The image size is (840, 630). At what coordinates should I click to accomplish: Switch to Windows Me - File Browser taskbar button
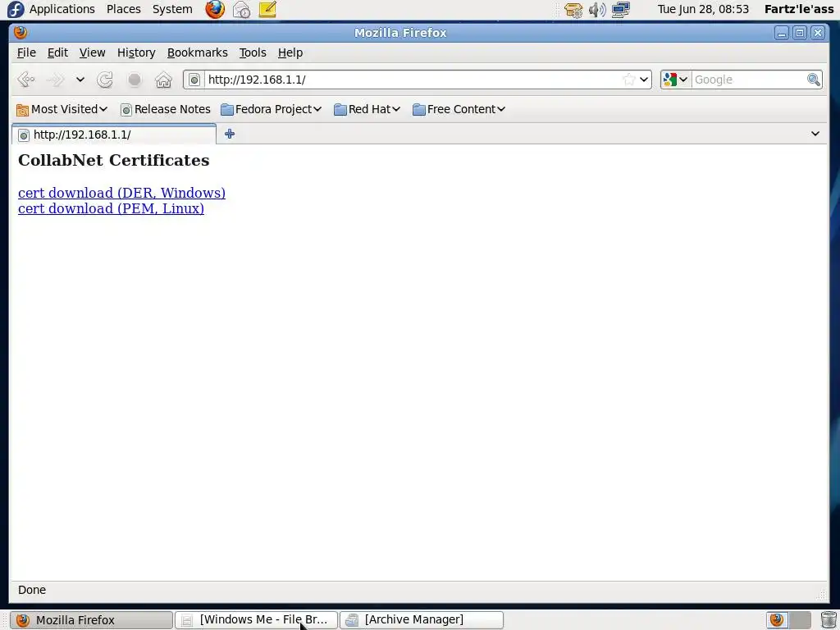point(256,620)
